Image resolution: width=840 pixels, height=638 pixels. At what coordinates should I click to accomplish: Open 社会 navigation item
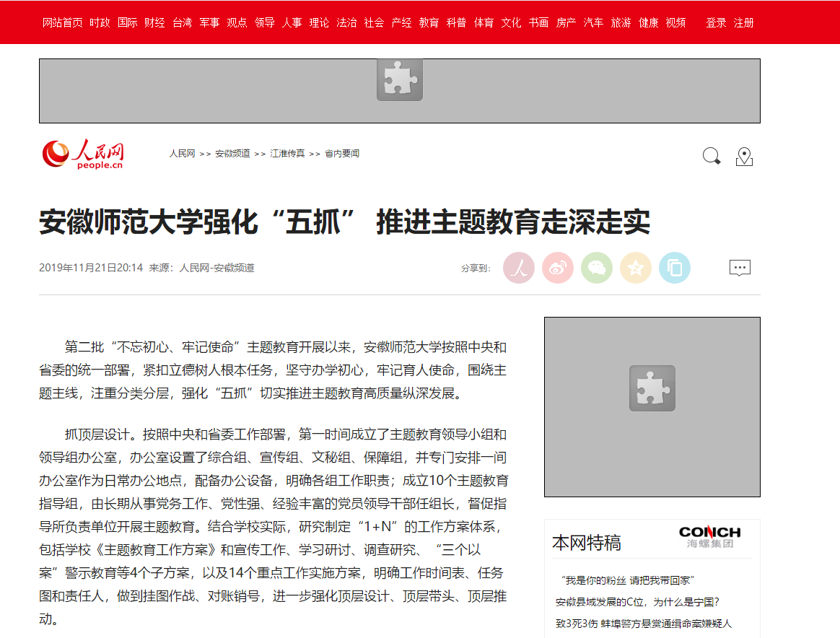pos(374,22)
